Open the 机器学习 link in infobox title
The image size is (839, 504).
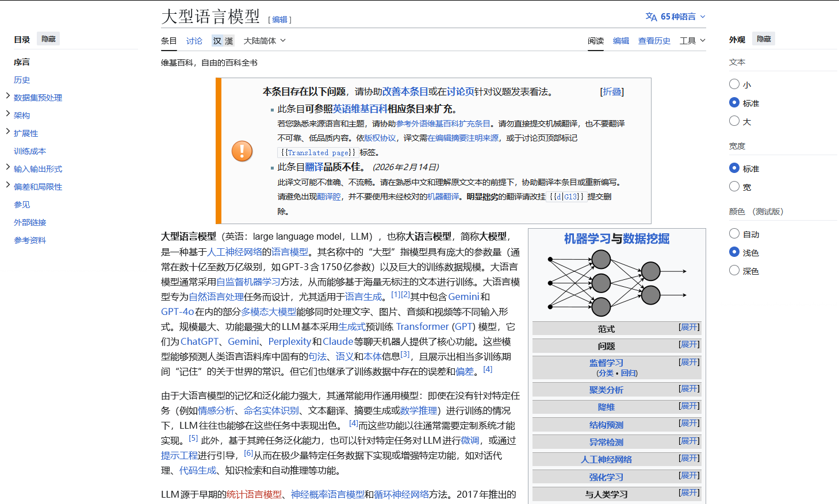click(x=587, y=238)
